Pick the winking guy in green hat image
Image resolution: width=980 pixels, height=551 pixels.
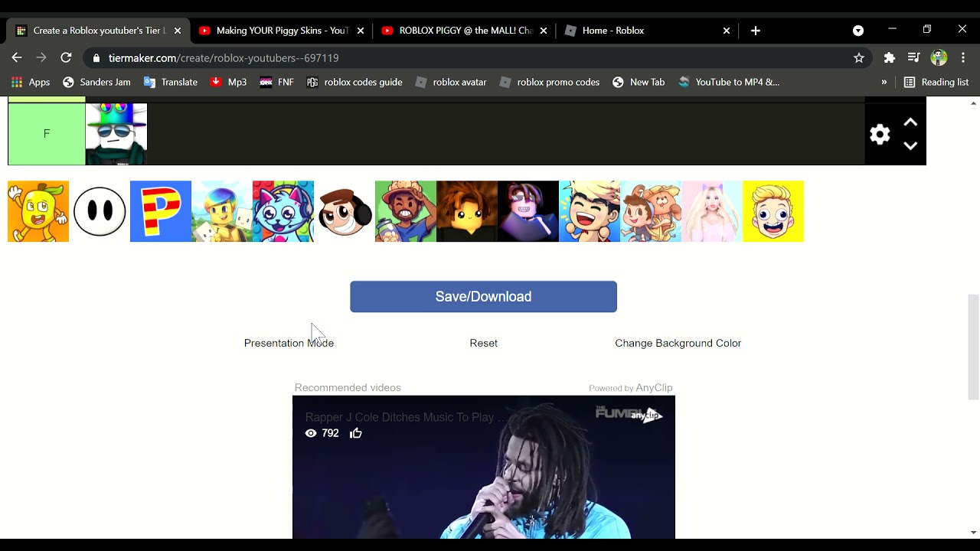pos(406,211)
